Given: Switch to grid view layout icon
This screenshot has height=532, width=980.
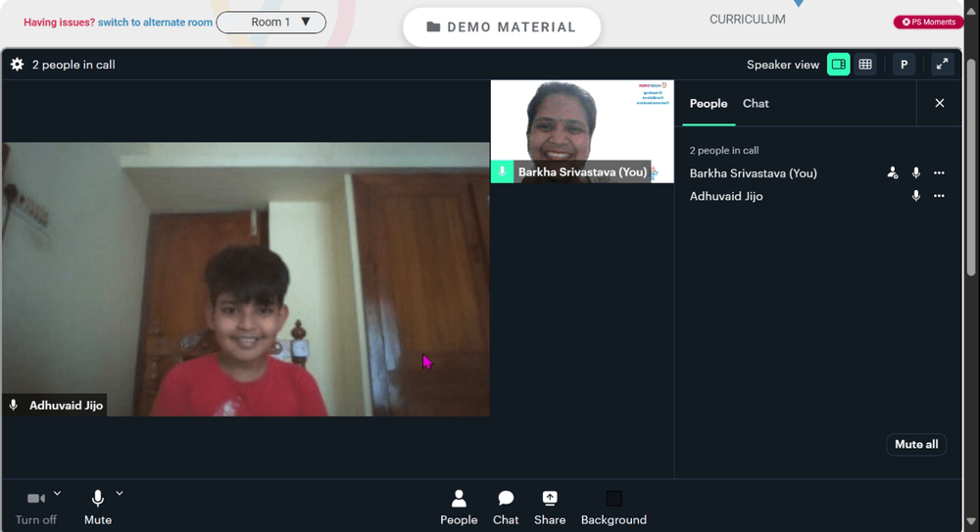Looking at the screenshot, I should (865, 65).
